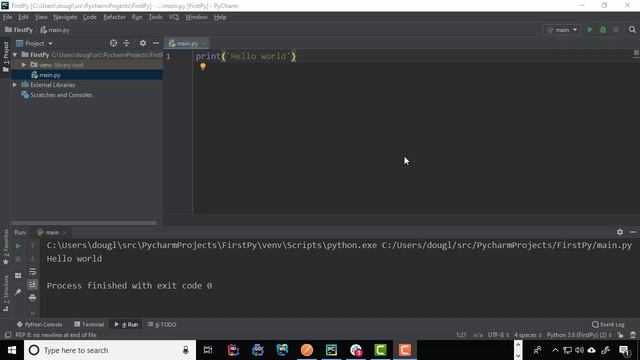Close the main.py editor tab
Viewport: 640px width, 360px height.
coord(203,43)
